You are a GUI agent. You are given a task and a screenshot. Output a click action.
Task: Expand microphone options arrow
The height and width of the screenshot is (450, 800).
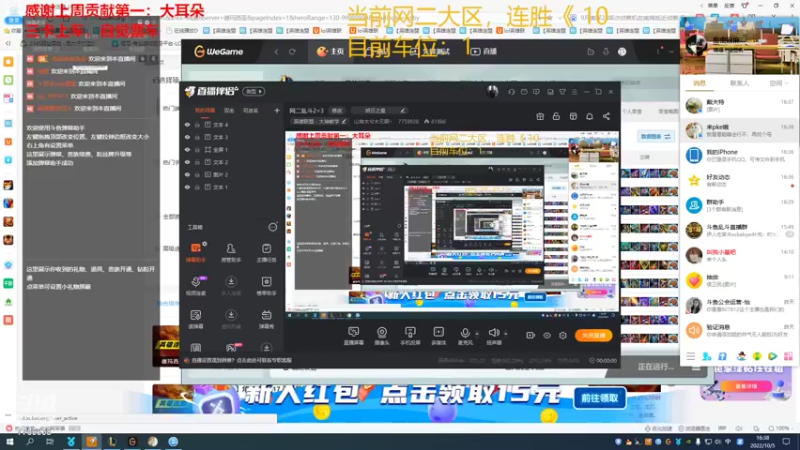(477, 334)
